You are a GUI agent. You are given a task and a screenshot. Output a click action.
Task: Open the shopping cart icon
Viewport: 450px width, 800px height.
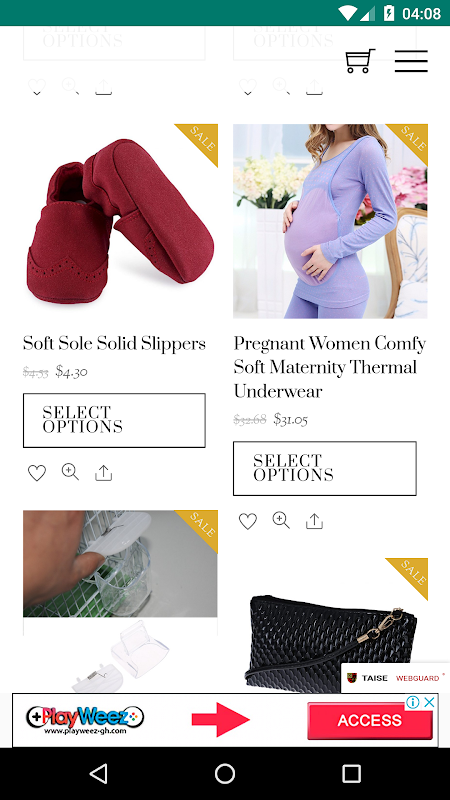tap(360, 61)
